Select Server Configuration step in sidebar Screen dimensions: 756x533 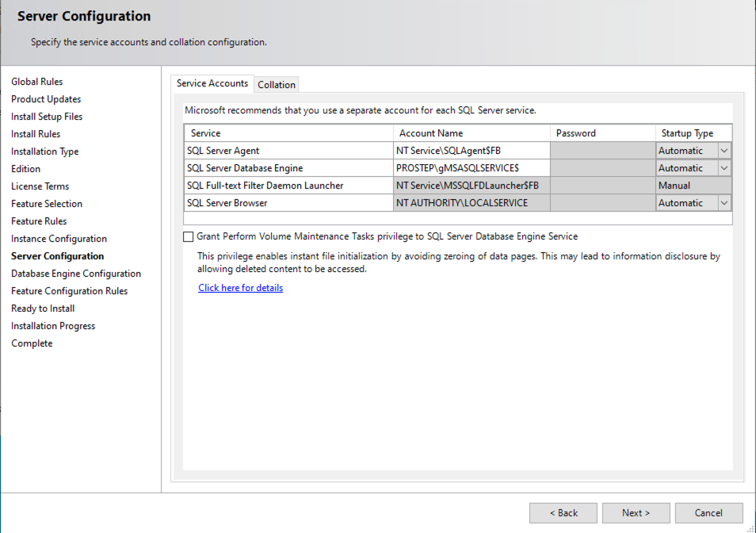point(57,256)
